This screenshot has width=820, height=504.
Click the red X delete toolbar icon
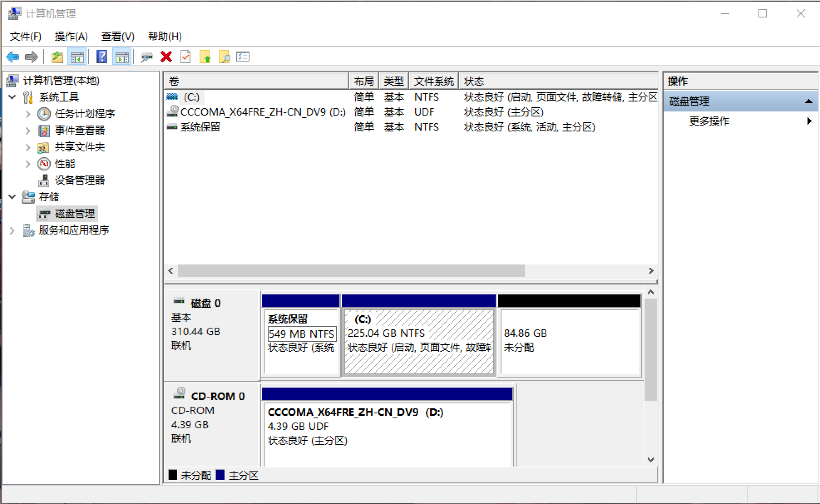[166, 57]
